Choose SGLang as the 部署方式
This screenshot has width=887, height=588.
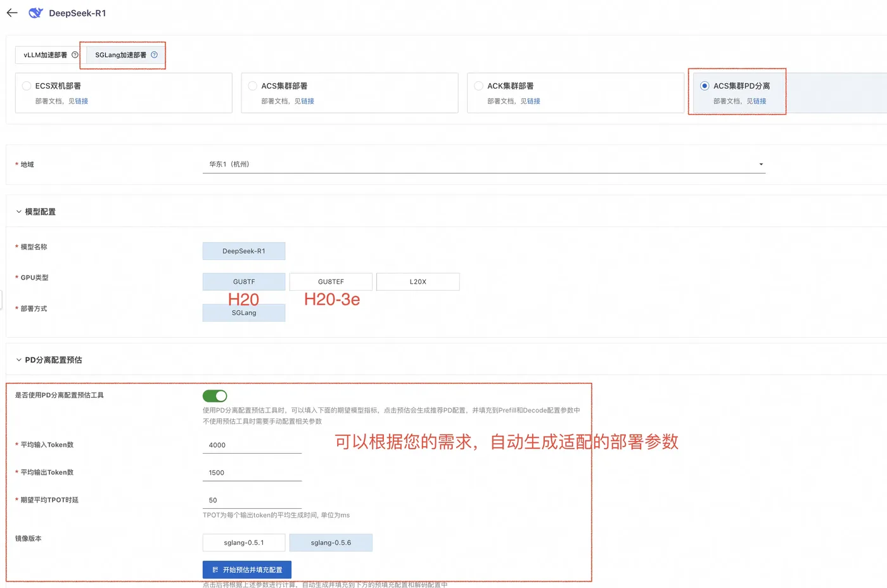pyautogui.click(x=244, y=313)
